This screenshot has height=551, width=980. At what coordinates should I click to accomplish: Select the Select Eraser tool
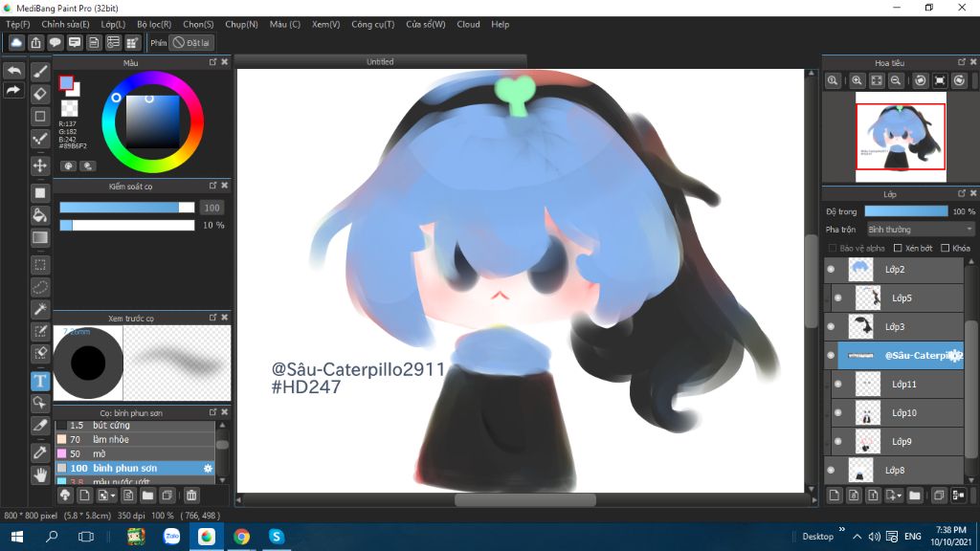[40, 353]
